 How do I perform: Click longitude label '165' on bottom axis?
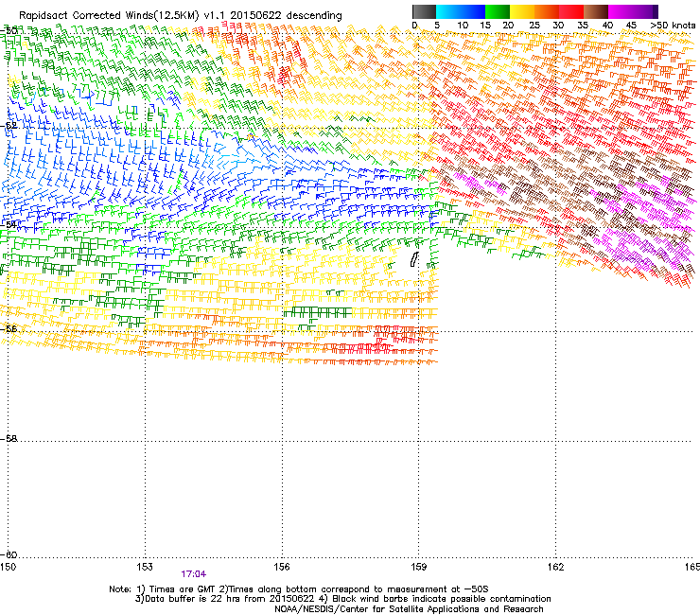(692, 567)
